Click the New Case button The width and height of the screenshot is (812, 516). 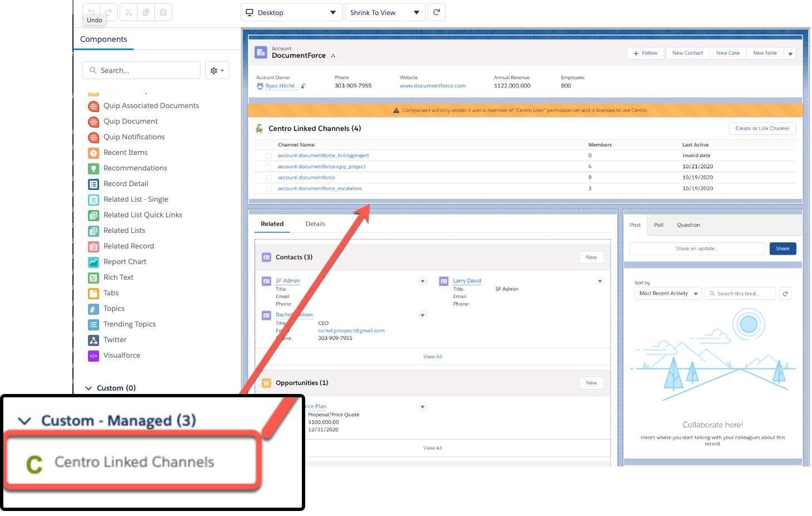(728, 53)
